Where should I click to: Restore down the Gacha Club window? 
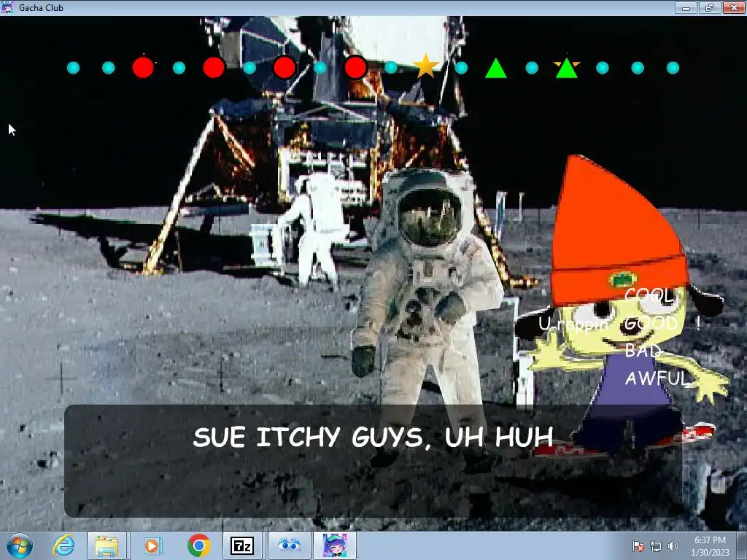click(x=710, y=7)
